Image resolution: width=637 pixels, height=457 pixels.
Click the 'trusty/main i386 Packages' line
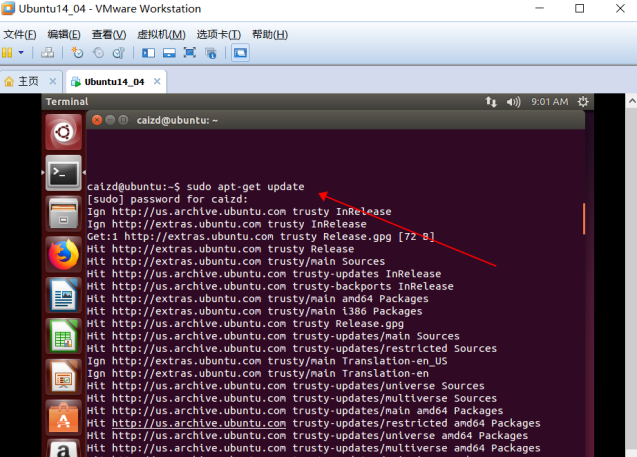[x=254, y=311]
